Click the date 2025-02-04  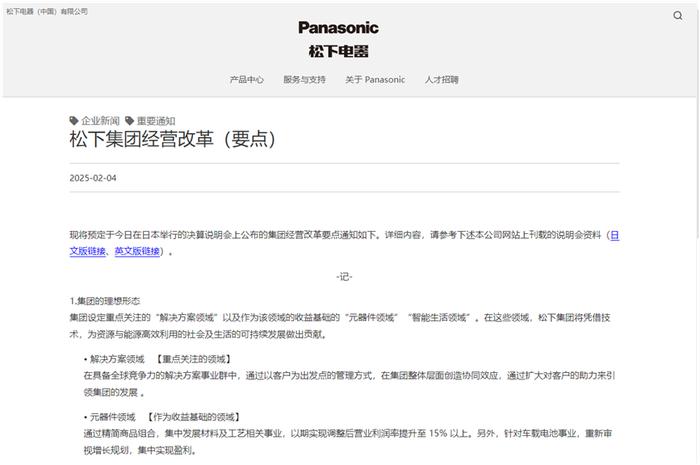point(93,178)
